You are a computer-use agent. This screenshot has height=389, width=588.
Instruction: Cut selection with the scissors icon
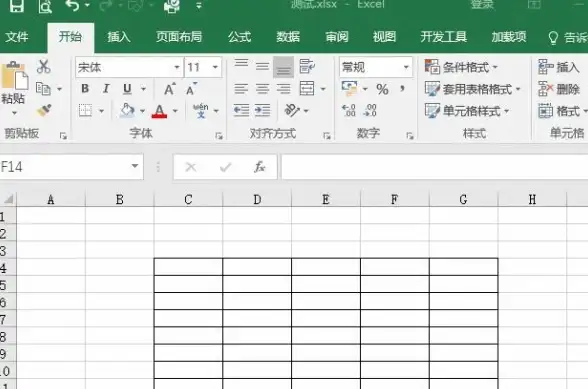tap(44, 66)
